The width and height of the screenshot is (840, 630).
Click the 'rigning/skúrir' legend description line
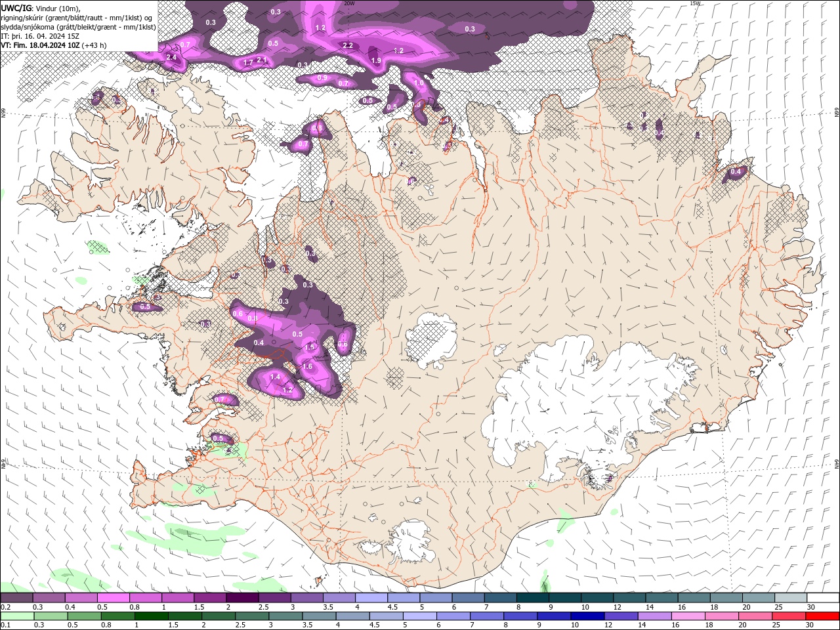(x=77, y=18)
